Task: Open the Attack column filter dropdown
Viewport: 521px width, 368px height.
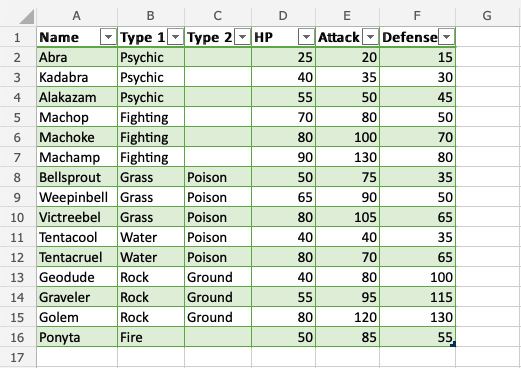Action: (370, 37)
